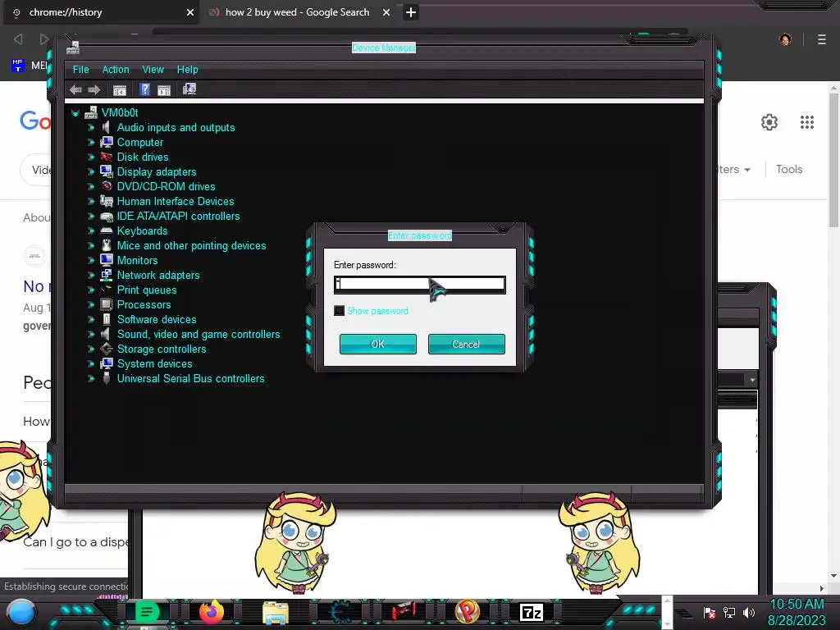The width and height of the screenshot is (840, 630).
Task: Open the Action menu in Device Manager
Action: point(116,70)
